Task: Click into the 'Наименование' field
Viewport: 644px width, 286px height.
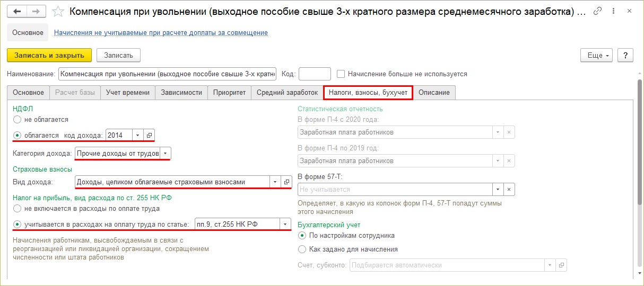Action: point(168,74)
